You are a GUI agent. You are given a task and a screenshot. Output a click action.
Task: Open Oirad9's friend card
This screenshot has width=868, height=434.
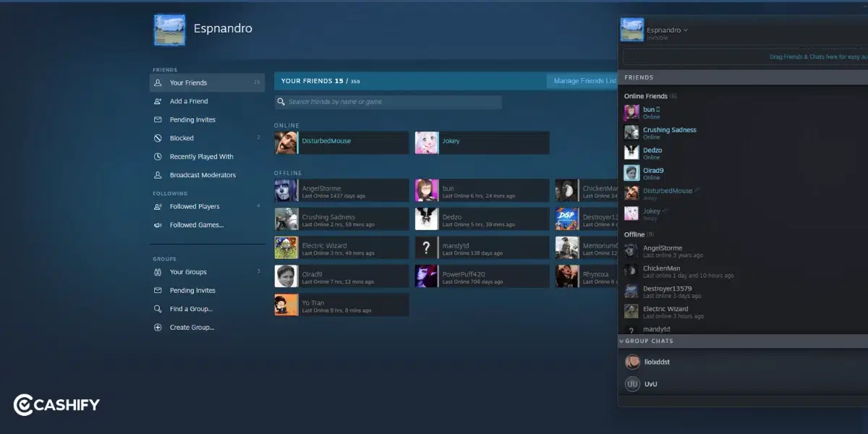coord(341,276)
